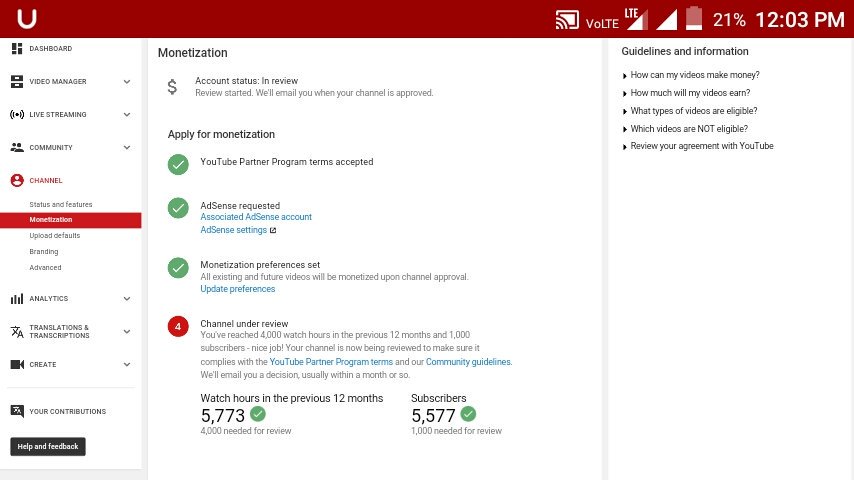Click the Live Streaming broadcast icon
Screen dimensions: 854x480
(17, 114)
